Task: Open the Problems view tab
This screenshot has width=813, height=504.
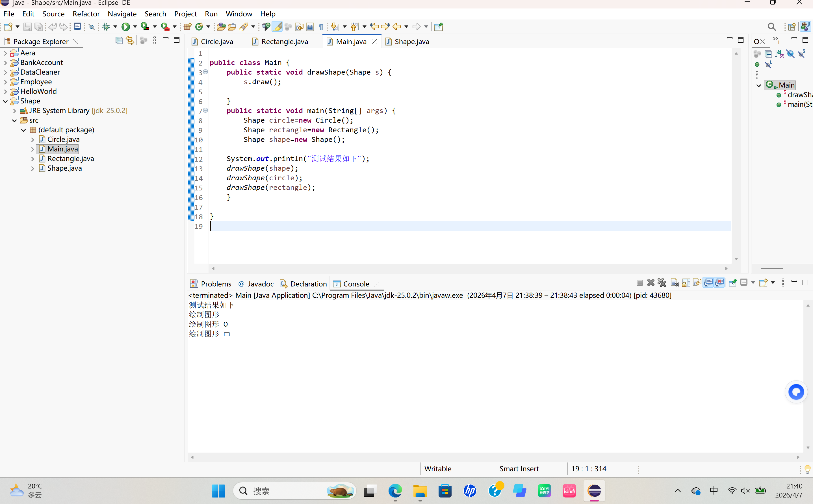Action: 215,284
